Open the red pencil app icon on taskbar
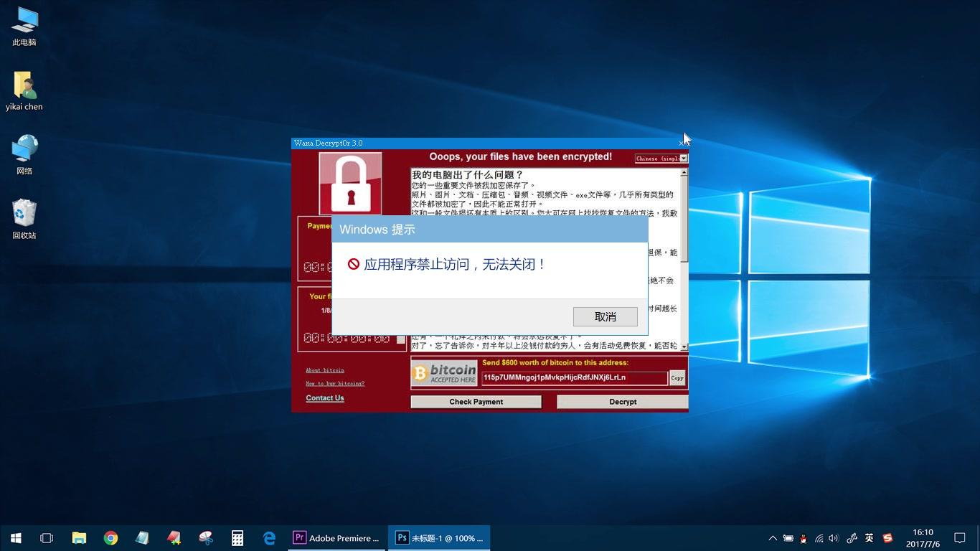 [x=174, y=537]
